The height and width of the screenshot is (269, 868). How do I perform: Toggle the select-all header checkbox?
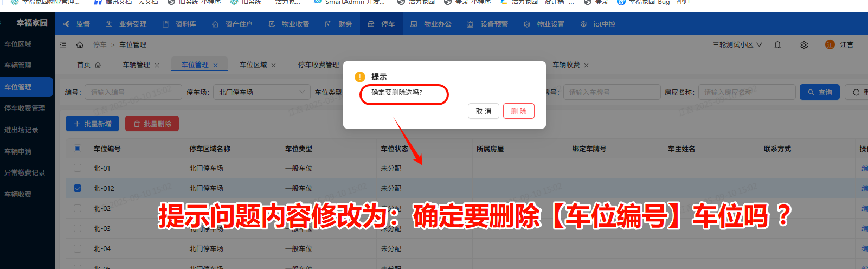pos(78,149)
